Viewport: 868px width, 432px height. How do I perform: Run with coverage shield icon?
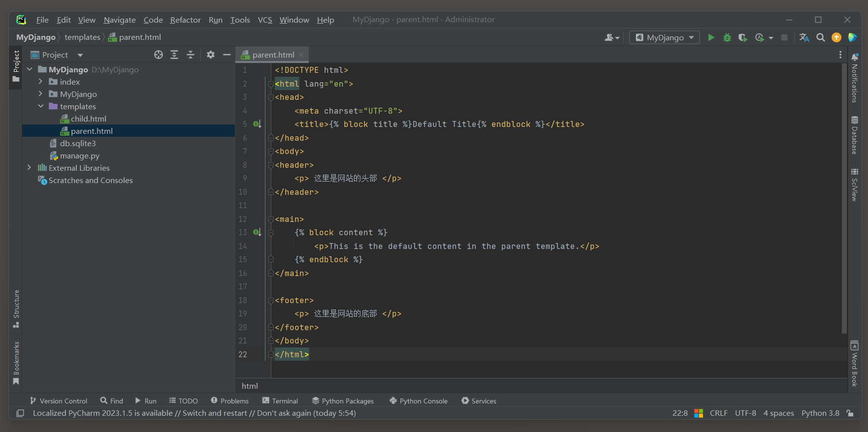coord(743,37)
